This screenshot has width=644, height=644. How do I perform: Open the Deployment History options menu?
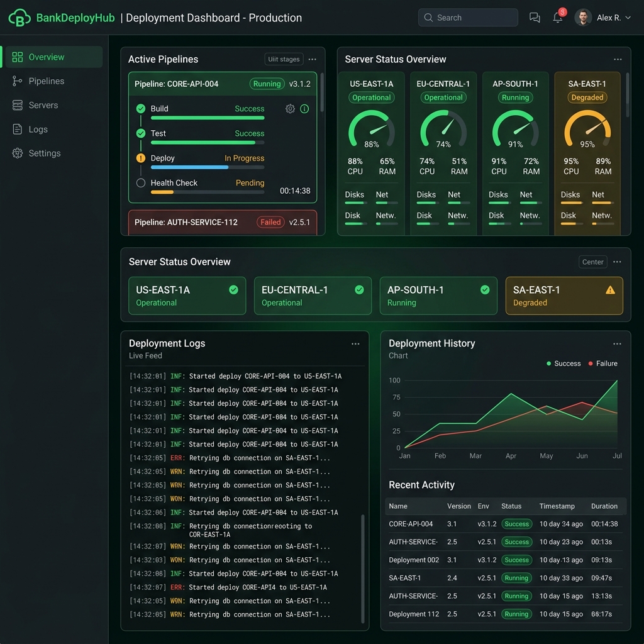click(617, 344)
